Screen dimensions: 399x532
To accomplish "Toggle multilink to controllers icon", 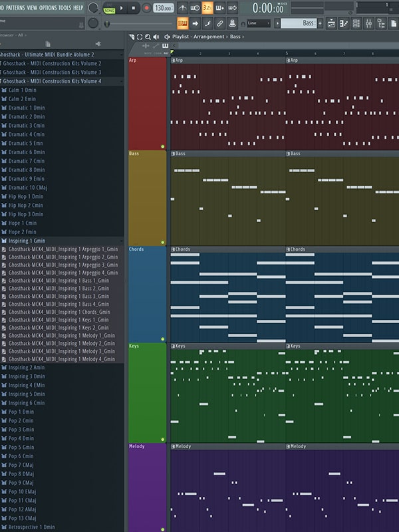I will point(220,23).
